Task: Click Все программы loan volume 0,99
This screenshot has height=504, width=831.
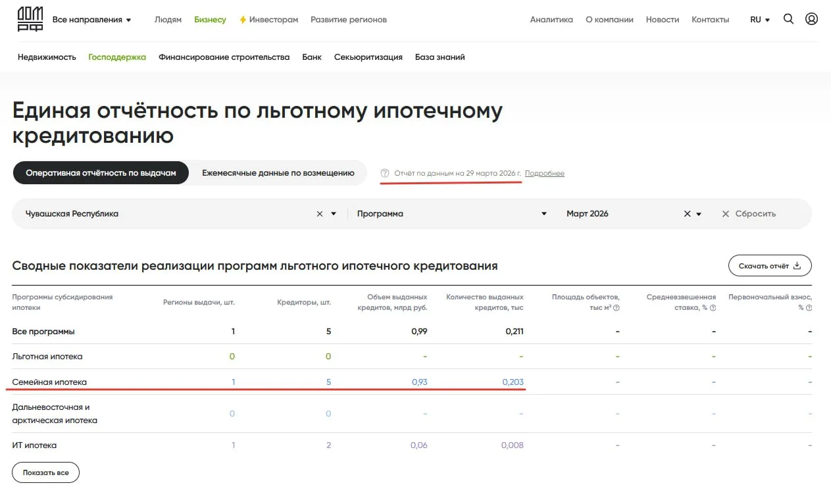Action: (419, 331)
